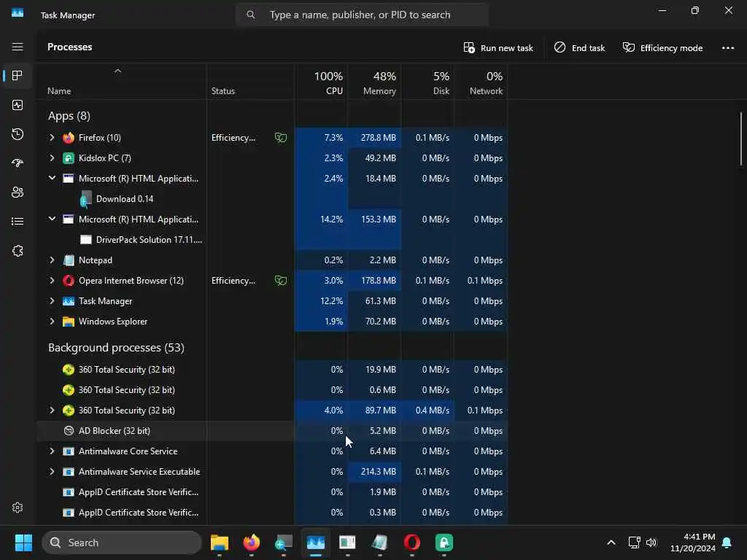The width and height of the screenshot is (747, 560).
Task: Sort by the Memory column header
Action: coord(374,82)
